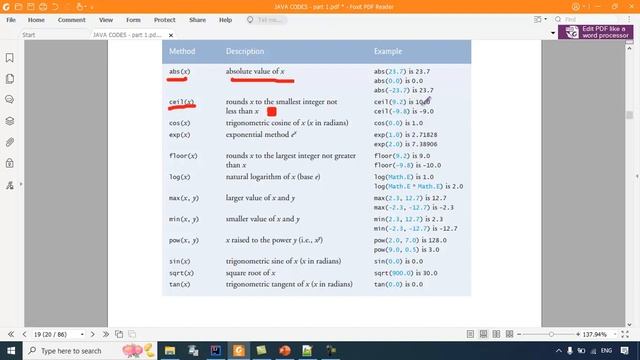
Task: Switch to continuous facing view
Action: pos(509,334)
